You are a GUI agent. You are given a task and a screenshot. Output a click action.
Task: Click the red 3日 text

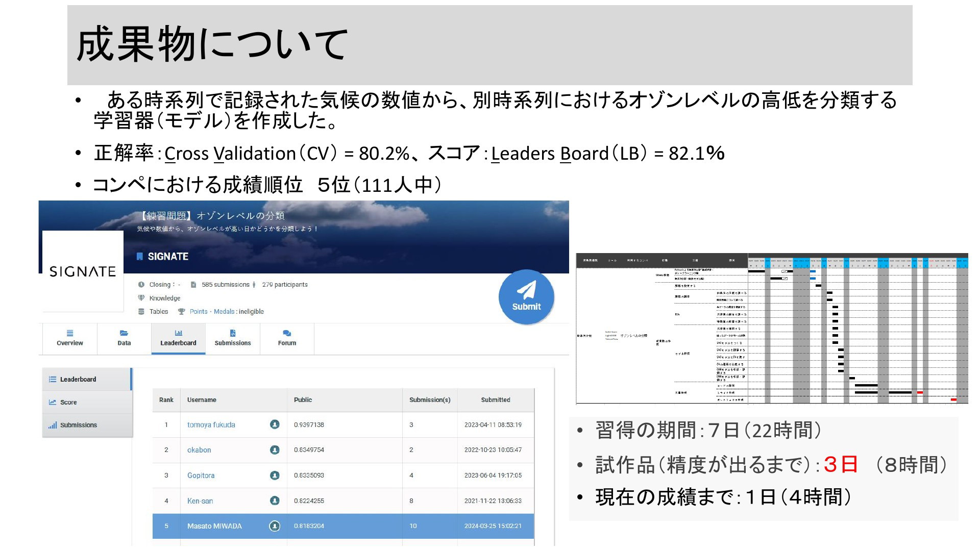[841, 465]
